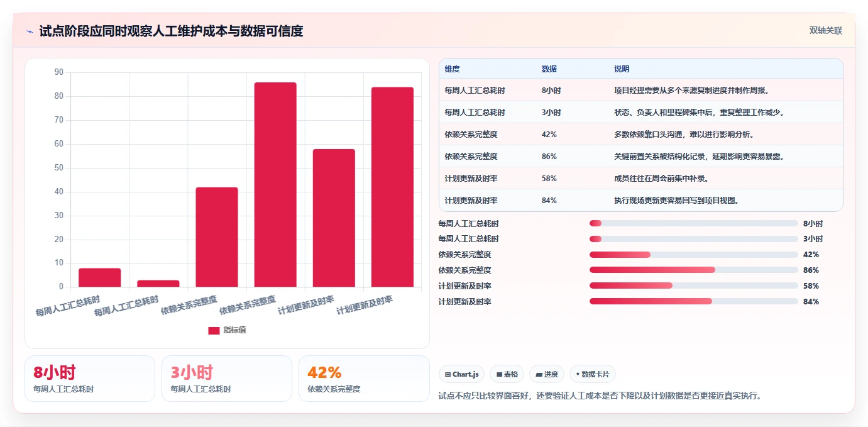Click the progress bar labeled 84%

click(693, 302)
